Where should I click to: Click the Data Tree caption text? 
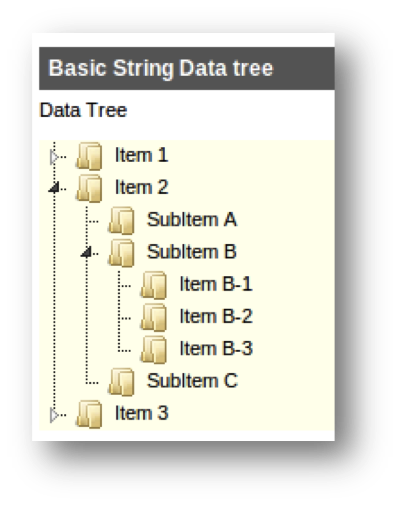click(x=83, y=110)
